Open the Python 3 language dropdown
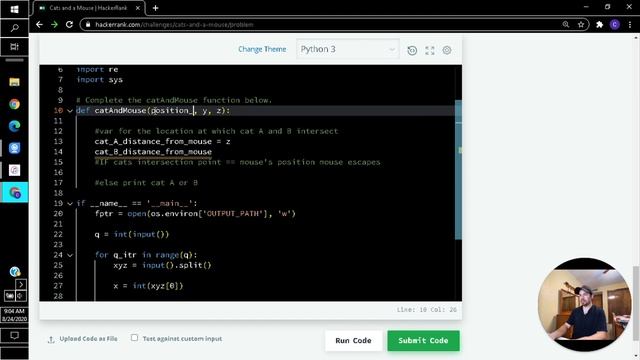 coord(348,49)
